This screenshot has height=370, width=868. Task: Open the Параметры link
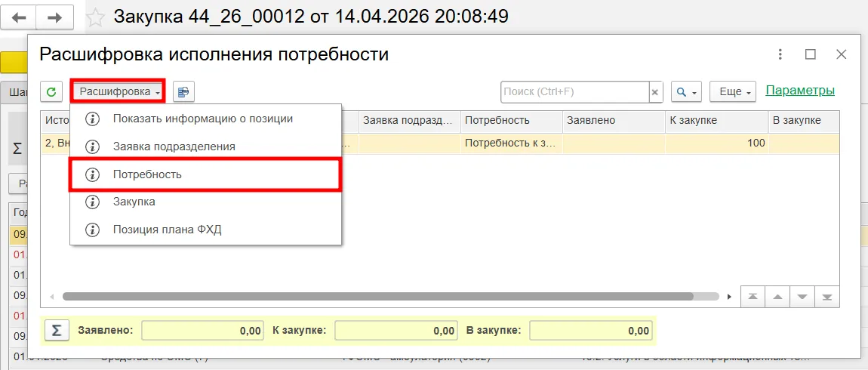800,91
